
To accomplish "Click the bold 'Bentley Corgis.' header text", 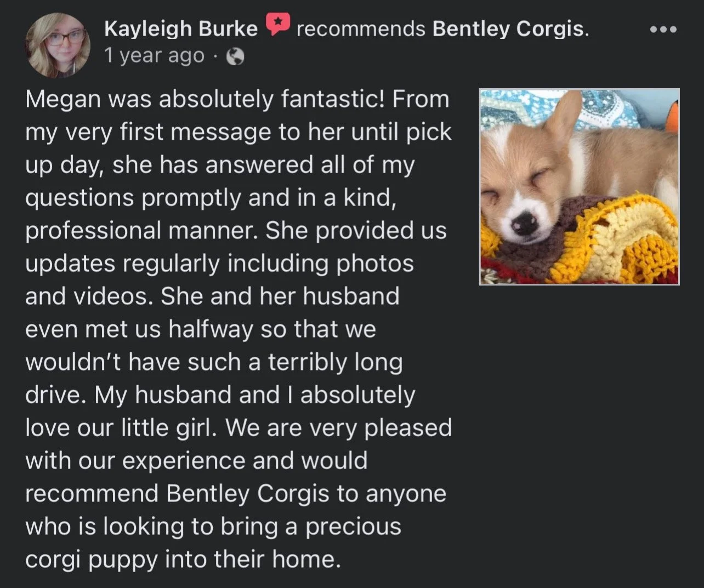I will pyautogui.click(x=510, y=28).
